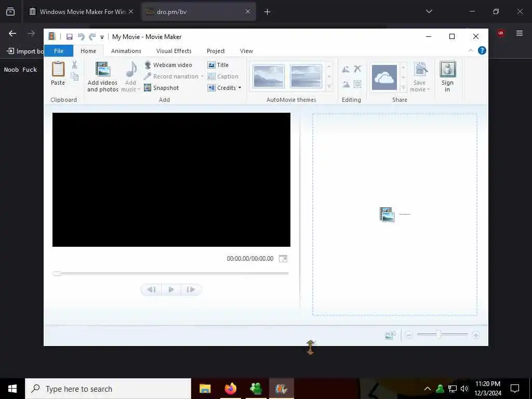Click the Select all editing icon

pos(357,84)
